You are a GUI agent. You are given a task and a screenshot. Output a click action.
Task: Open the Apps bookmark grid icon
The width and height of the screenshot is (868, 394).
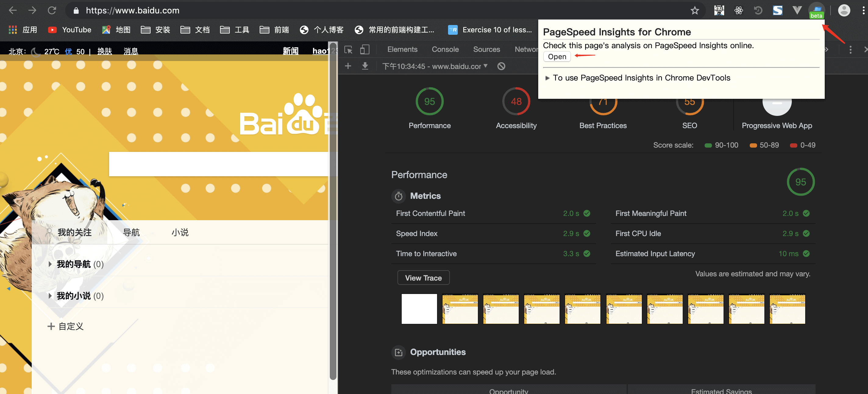(13, 30)
